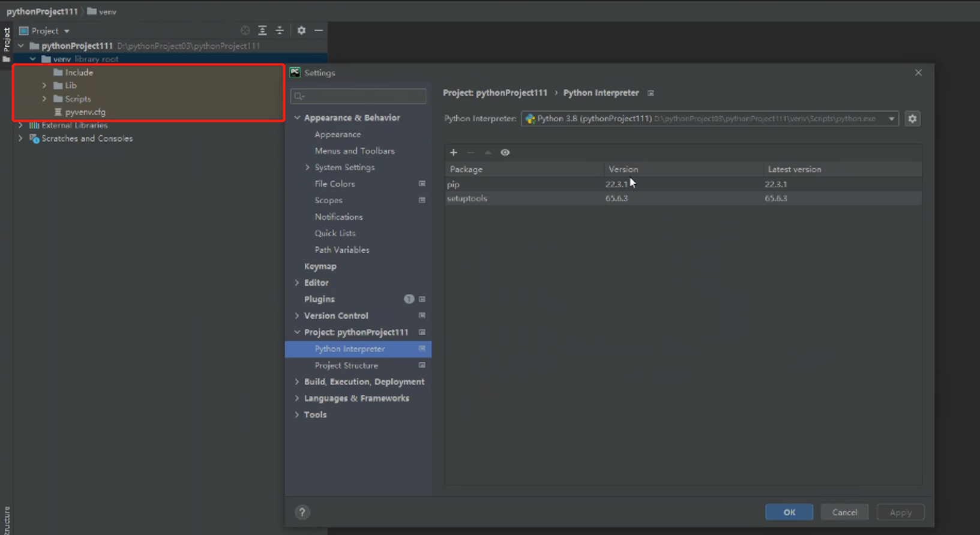980x535 pixels.
Task: Click the Apply button
Action: 900,512
